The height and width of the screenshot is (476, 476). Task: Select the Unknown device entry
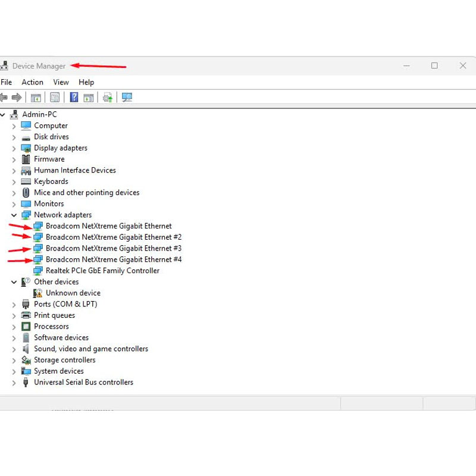[x=73, y=293]
